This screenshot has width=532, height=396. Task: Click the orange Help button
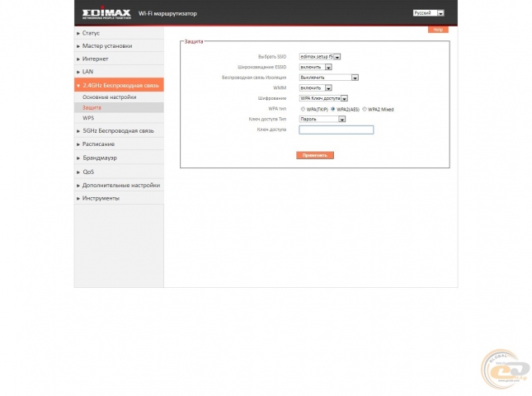(438, 30)
